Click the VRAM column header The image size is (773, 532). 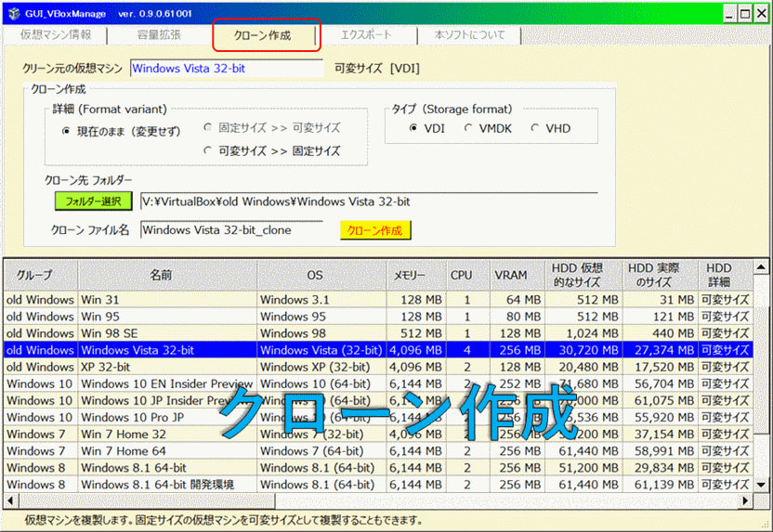coord(518,275)
